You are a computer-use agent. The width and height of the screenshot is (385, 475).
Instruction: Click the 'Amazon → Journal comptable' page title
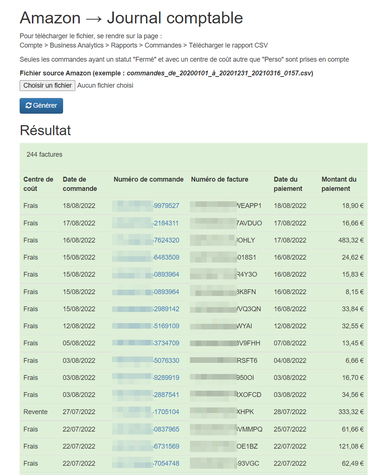coord(131,18)
